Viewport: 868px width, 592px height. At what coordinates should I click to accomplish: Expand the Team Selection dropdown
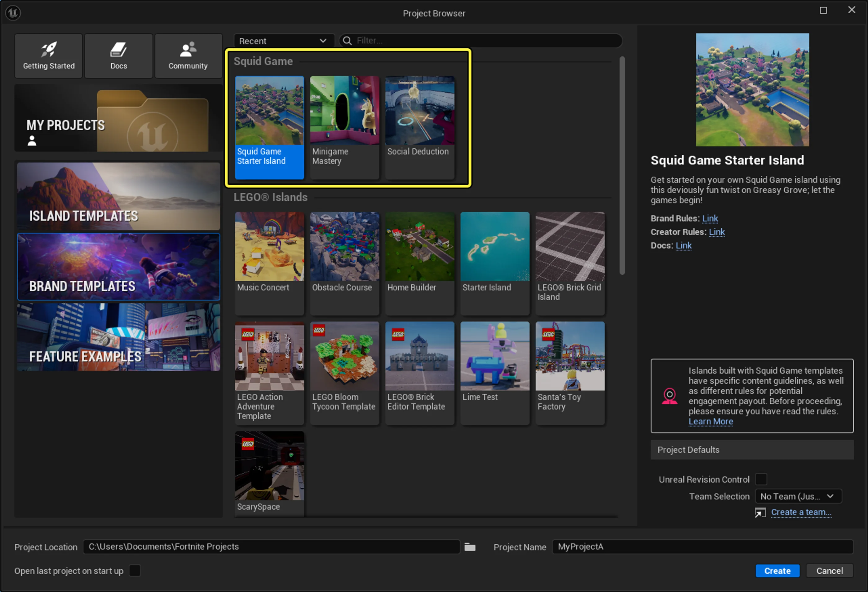(x=798, y=497)
